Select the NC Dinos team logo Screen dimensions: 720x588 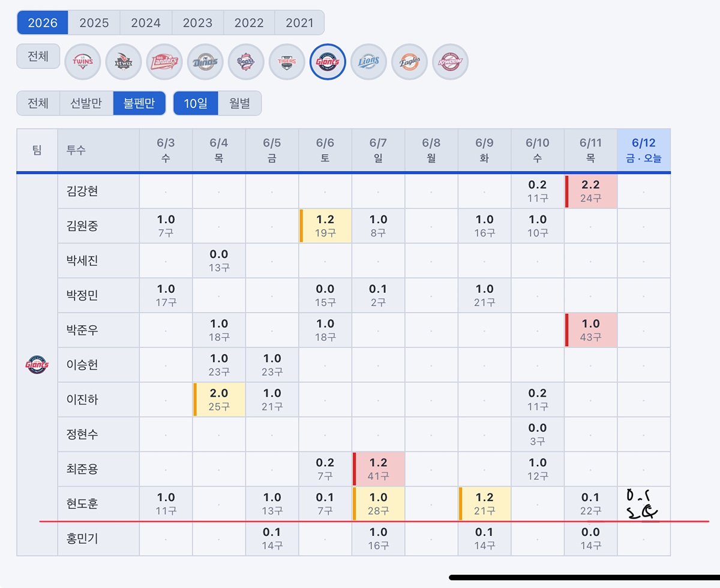click(x=205, y=62)
